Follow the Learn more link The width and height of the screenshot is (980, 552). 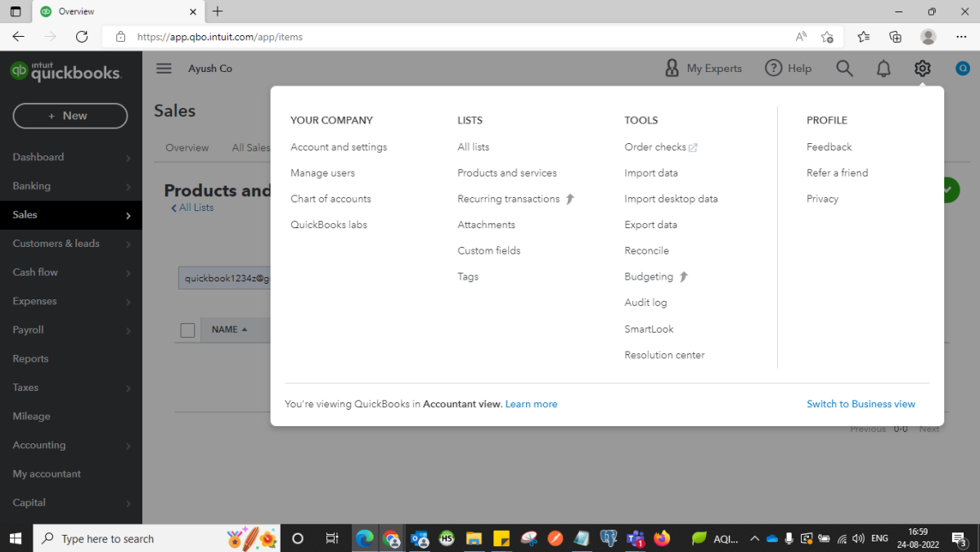[531, 404]
